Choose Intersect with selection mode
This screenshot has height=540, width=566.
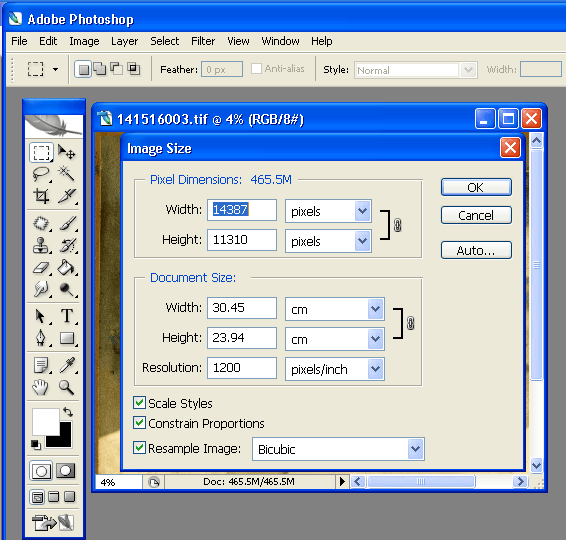134,69
